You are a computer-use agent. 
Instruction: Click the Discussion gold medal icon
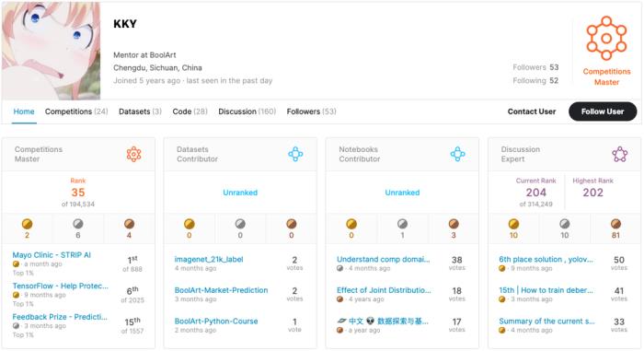[x=513, y=224]
